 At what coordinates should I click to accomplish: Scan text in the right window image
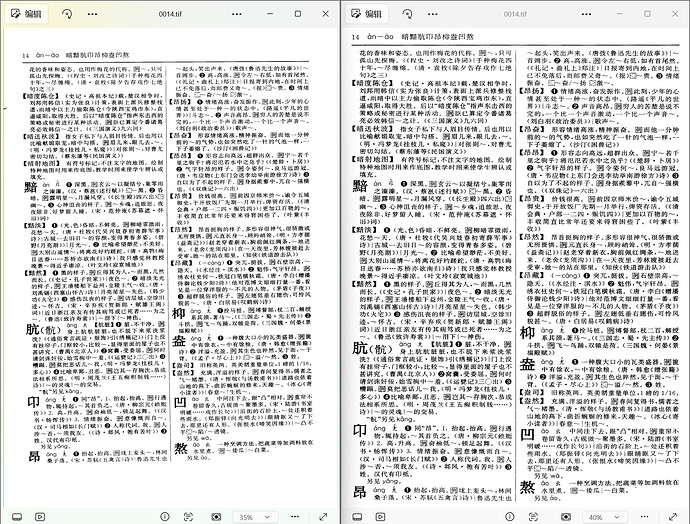(x=533, y=517)
